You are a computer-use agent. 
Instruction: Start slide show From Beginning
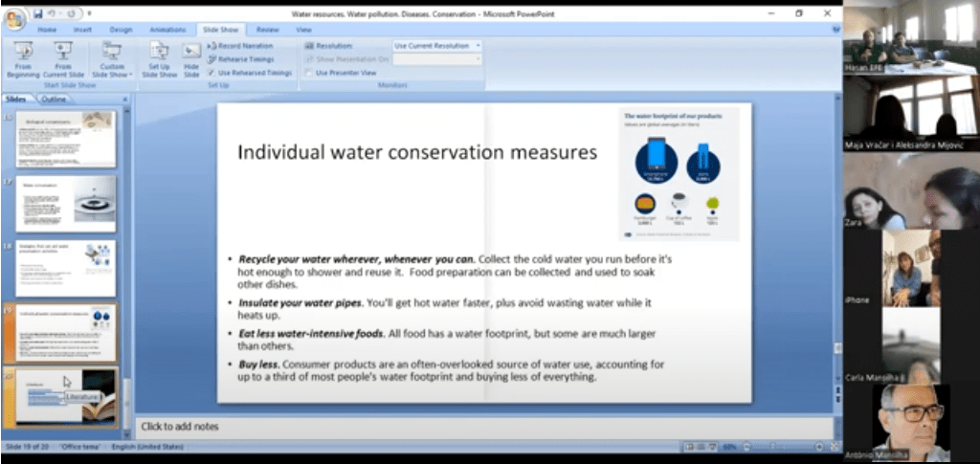click(23, 59)
